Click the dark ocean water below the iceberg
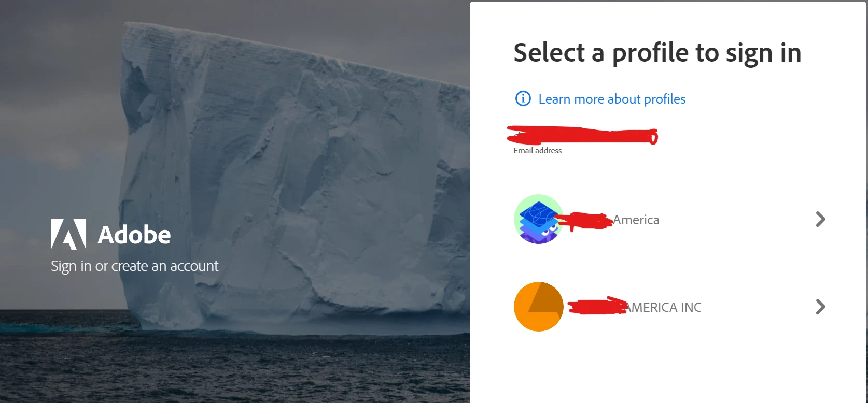The width and height of the screenshot is (868, 403). click(x=233, y=368)
